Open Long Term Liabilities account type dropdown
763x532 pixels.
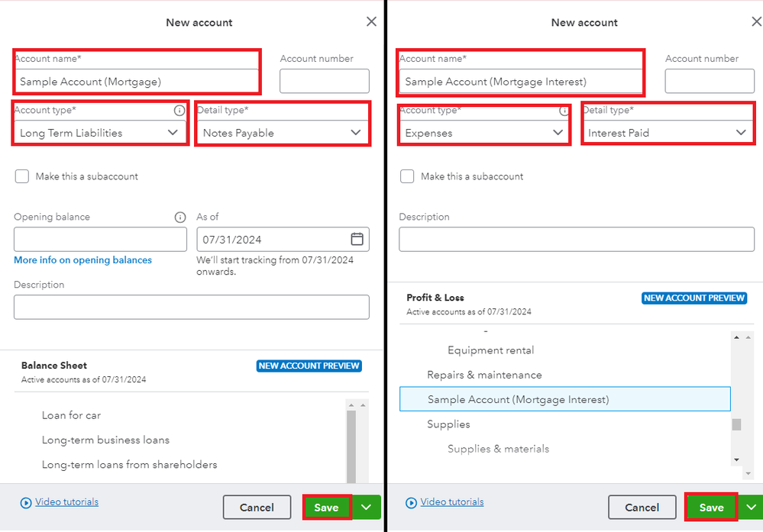(101, 133)
